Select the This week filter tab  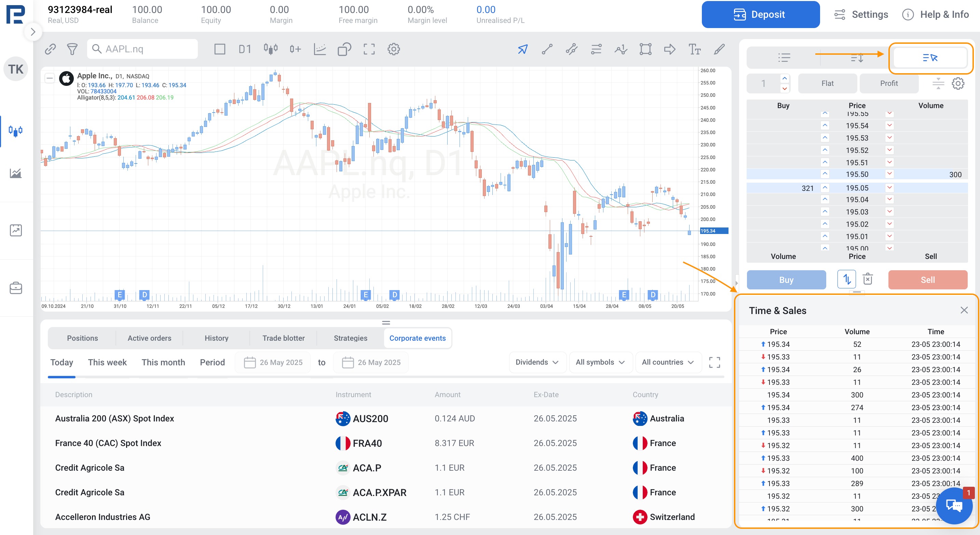107,362
